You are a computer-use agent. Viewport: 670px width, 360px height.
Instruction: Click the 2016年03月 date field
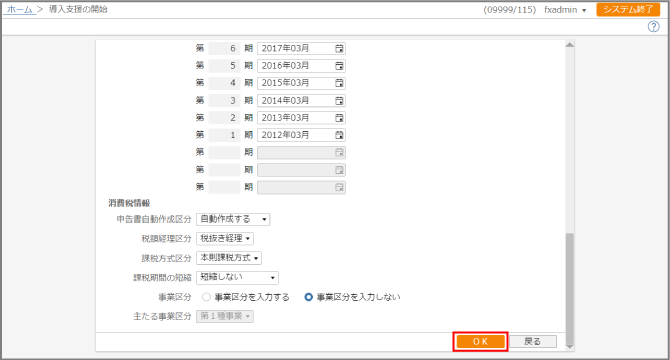pos(301,66)
